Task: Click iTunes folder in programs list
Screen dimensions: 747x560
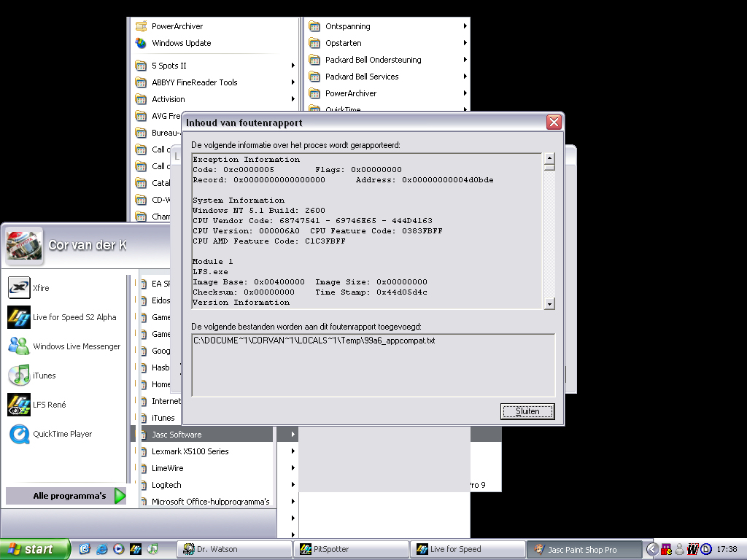Action: tap(163, 418)
